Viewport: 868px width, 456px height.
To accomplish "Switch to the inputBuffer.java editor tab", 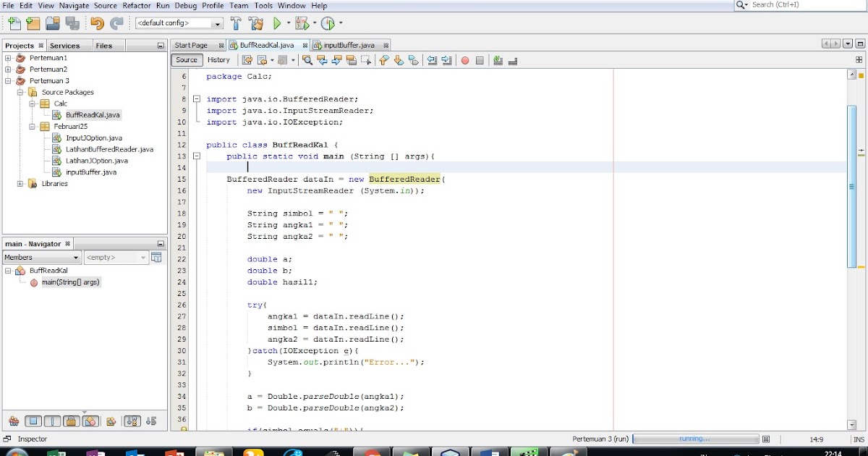I will [348, 43].
